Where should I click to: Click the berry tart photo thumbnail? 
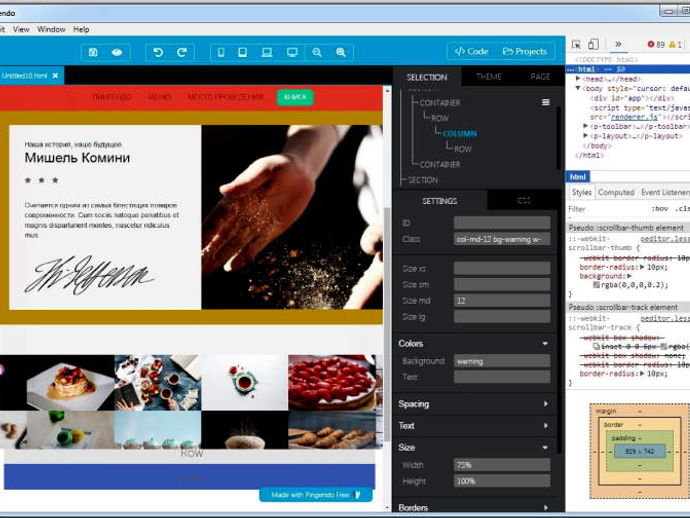(332, 383)
